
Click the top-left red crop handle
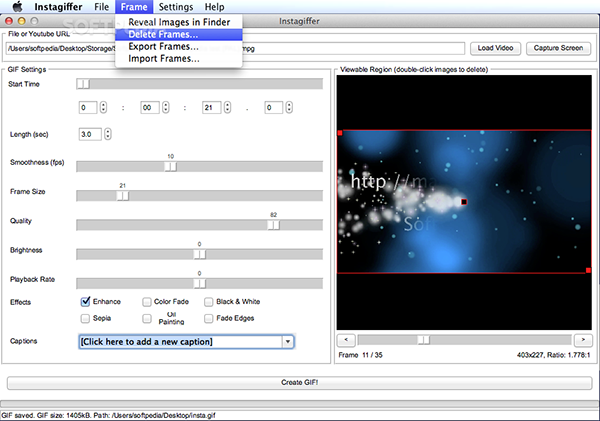340,133
